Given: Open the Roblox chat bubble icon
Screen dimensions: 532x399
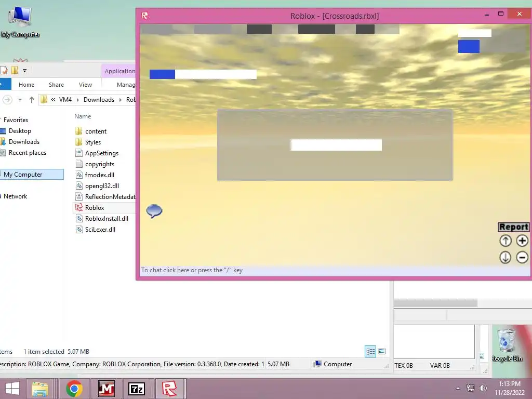Looking at the screenshot, I should (154, 211).
